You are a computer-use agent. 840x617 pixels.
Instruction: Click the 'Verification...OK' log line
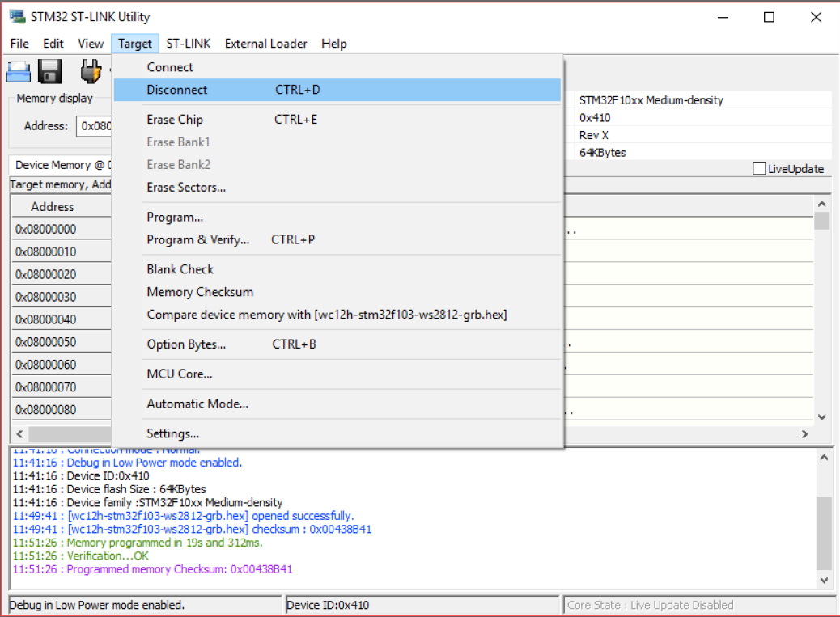point(80,556)
